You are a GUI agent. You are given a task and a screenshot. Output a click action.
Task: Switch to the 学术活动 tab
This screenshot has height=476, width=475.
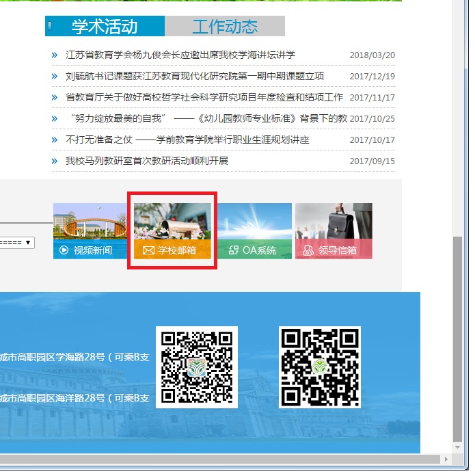tap(105, 27)
